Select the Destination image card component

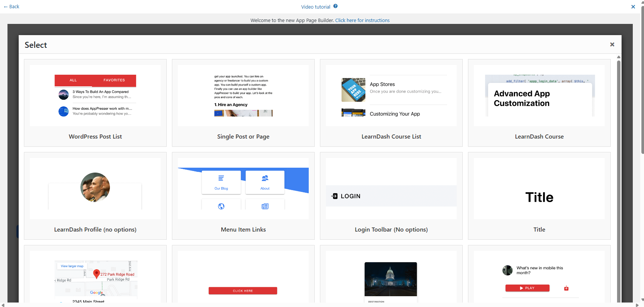pos(391,274)
